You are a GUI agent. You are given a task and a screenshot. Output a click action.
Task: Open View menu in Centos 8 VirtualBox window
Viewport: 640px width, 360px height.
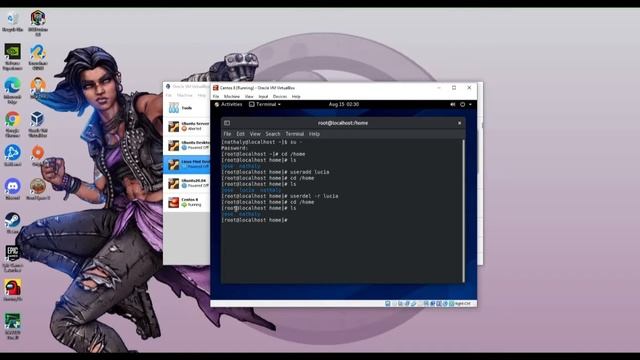coord(249,96)
